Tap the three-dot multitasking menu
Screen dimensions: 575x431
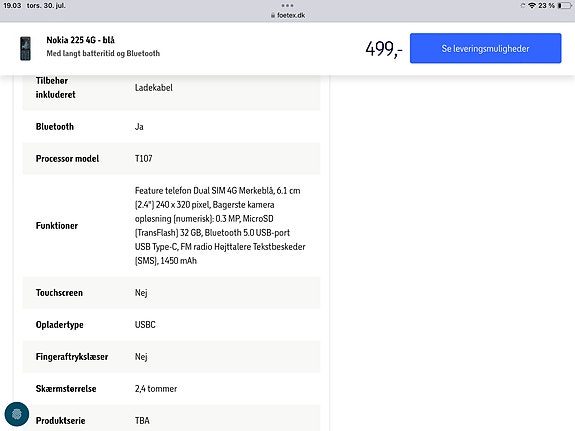(287, 6)
